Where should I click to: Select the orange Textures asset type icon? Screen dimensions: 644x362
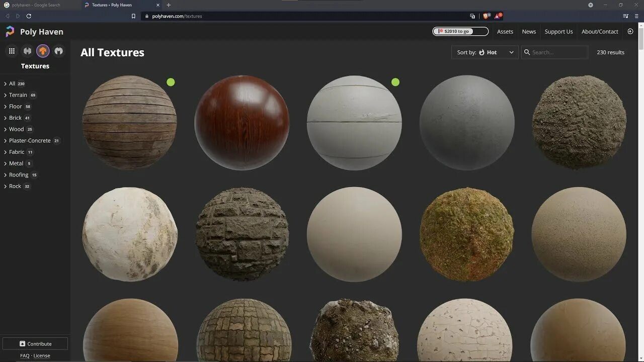tap(43, 51)
